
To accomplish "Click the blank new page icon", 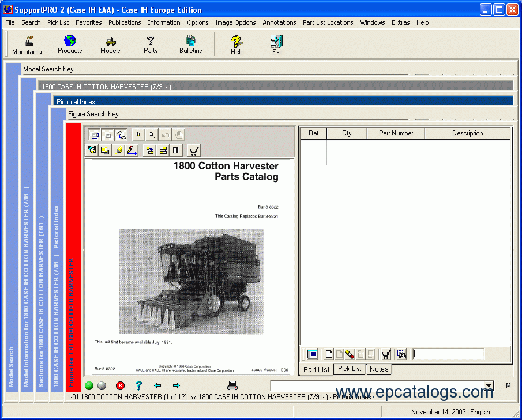I will click(329, 354).
